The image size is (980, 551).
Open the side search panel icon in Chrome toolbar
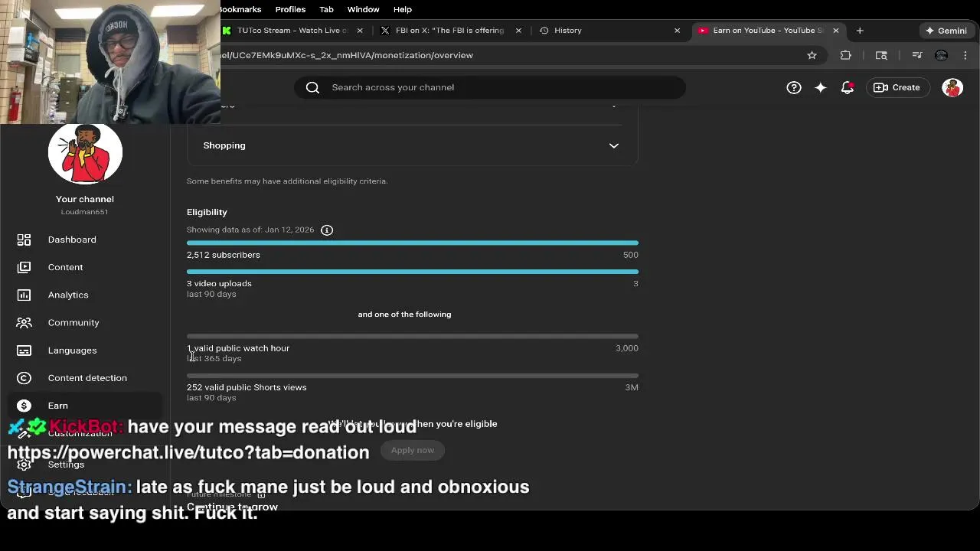click(x=881, y=55)
